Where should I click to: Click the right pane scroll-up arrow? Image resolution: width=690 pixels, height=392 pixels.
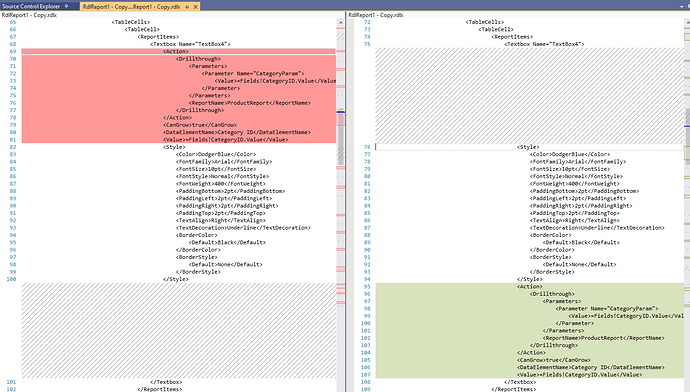coord(687,22)
